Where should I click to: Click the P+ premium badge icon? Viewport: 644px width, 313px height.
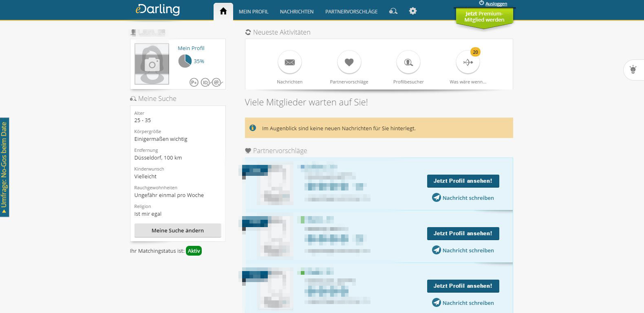click(x=194, y=83)
